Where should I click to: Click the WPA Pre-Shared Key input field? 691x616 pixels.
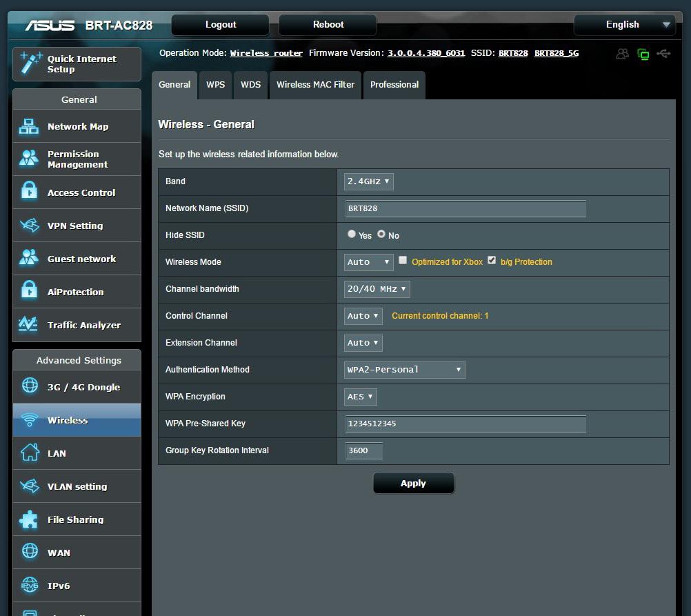(x=465, y=424)
